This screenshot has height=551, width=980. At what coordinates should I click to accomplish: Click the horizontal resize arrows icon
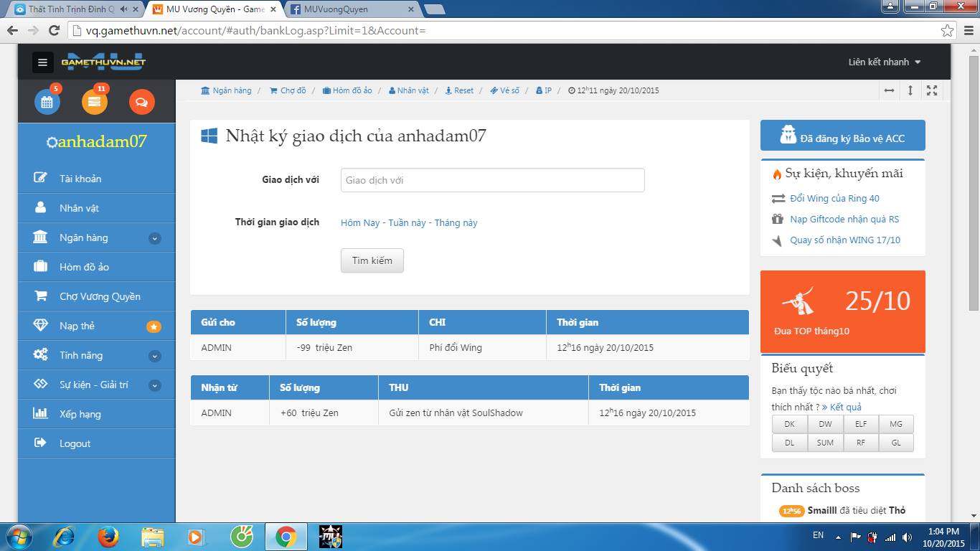pos(889,90)
